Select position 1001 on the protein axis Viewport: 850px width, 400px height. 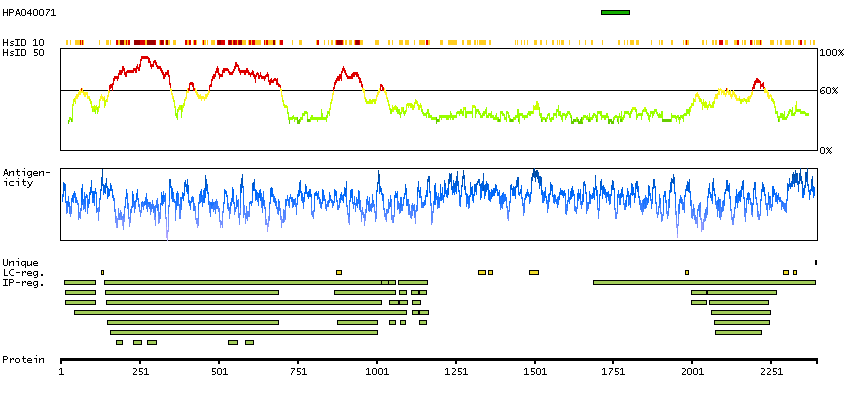point(377,371)
